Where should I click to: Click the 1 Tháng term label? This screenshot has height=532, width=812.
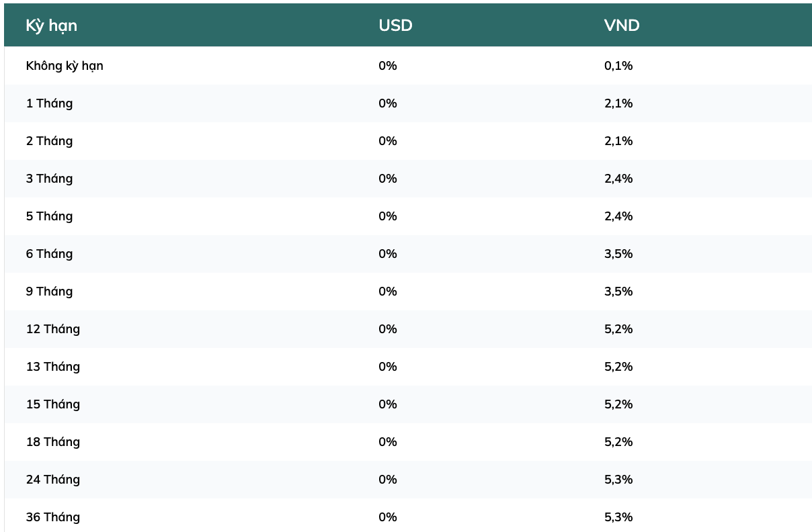(x=49, y=103)
